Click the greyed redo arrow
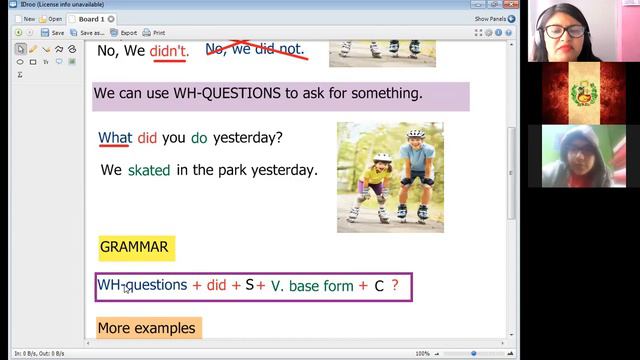The image size is (640, 360). (30, 33)
